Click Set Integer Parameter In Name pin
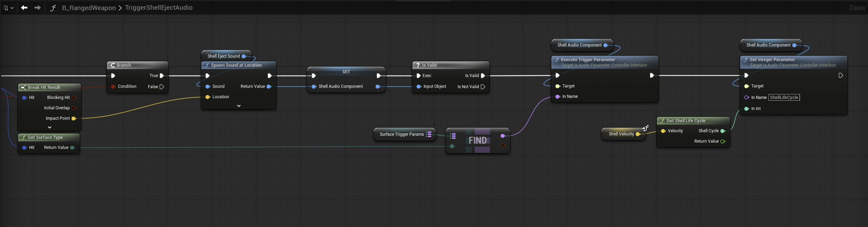The width and height of the screenshot is (868, 227). pyautogui.click(x=746, y=98)
